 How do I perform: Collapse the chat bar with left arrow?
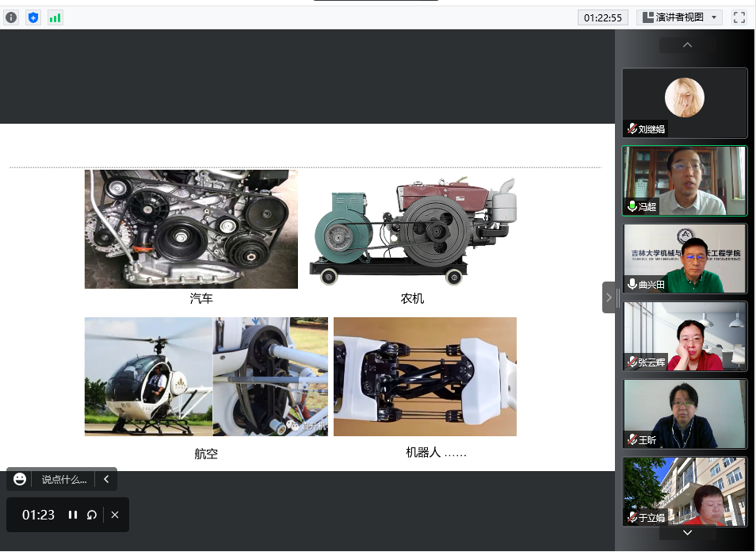coord(106,479)
